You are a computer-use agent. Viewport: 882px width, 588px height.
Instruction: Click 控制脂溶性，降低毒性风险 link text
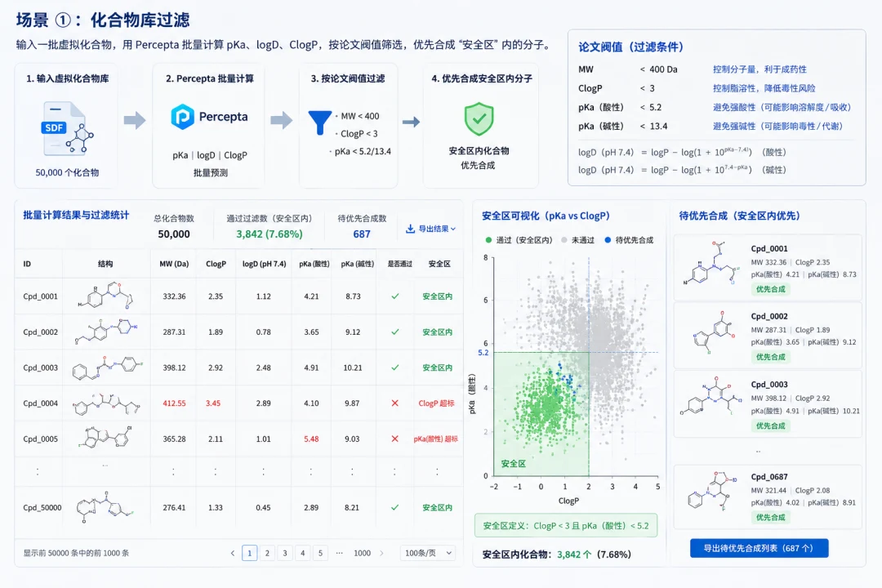[764, 88]
